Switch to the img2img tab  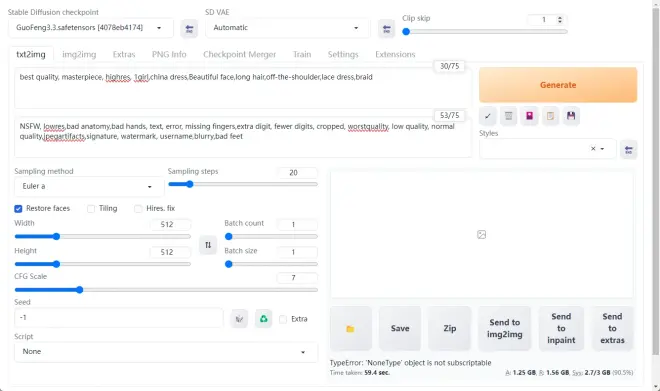tap(79, 54)
